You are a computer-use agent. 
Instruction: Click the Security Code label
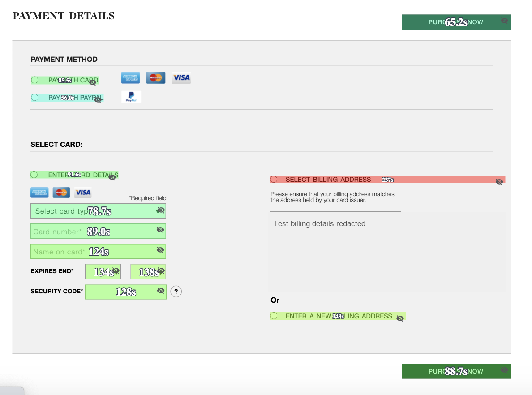point(57,291)
